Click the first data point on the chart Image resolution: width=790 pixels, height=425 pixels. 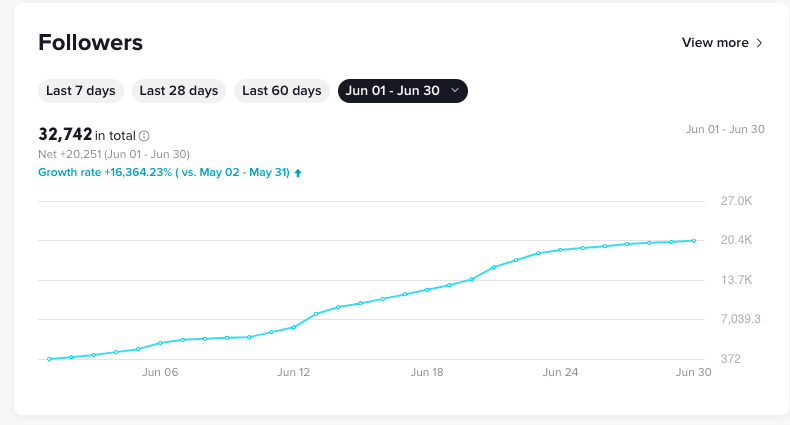49,358
